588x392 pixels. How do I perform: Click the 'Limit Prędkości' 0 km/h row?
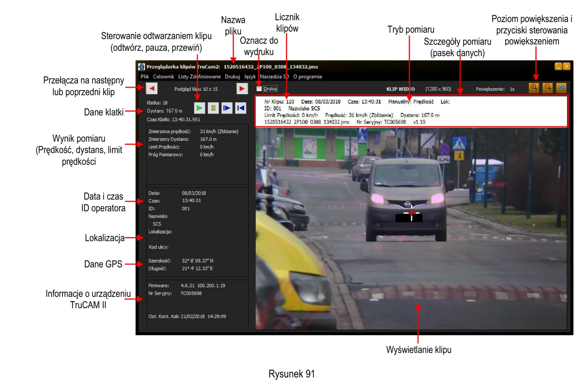(181, 147)
